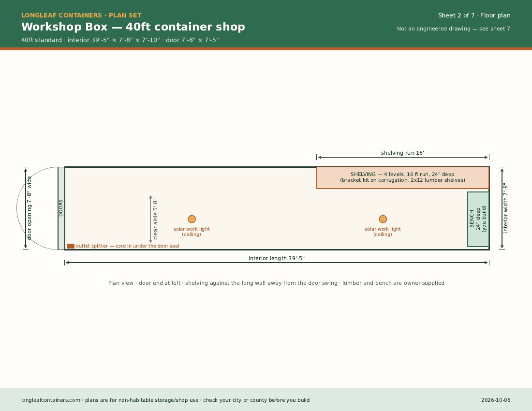Click the 'outlet splitter — cord in under the door seal' text
Viewport: 532px width, 411px height.
click(128, 246)
